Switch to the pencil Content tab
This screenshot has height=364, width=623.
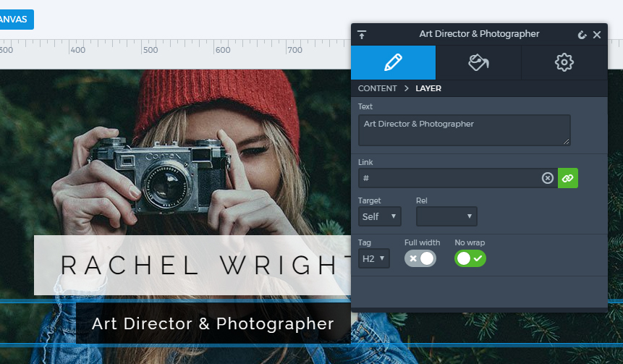point(393,62)
